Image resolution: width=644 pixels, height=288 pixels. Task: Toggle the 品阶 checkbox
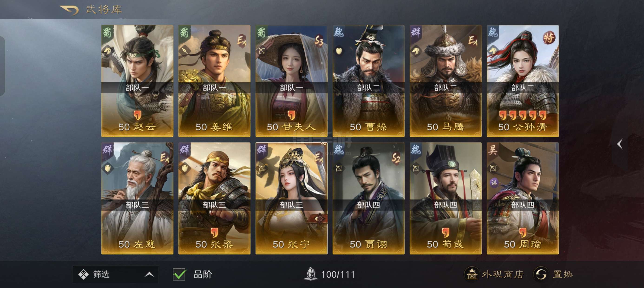[179, 274]
